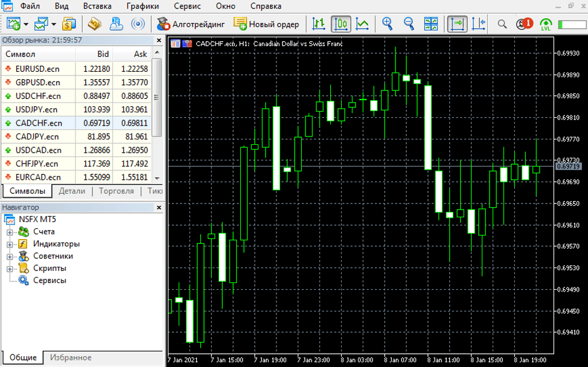Viewport: 588px width, 367px height.
Task: Switch chart to bar chart mode
Action: 319,24
